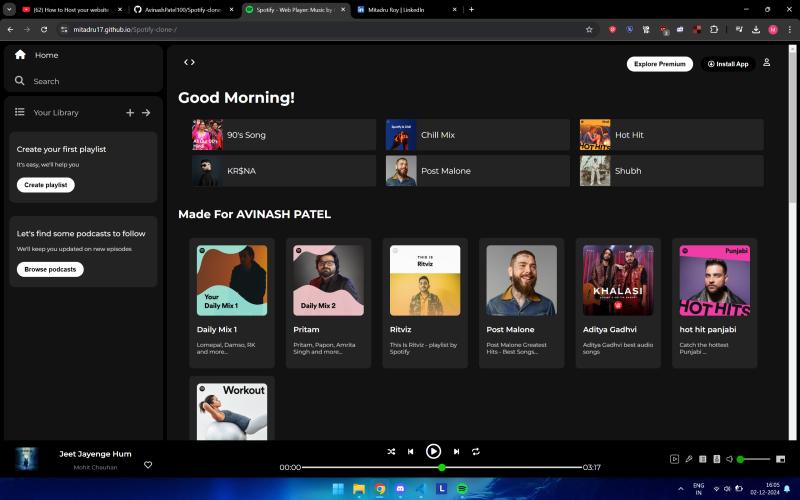Click the plus icon beside Your Library
Image resolution: width=800 pixels, height=500 pixels.
point(130,112)
